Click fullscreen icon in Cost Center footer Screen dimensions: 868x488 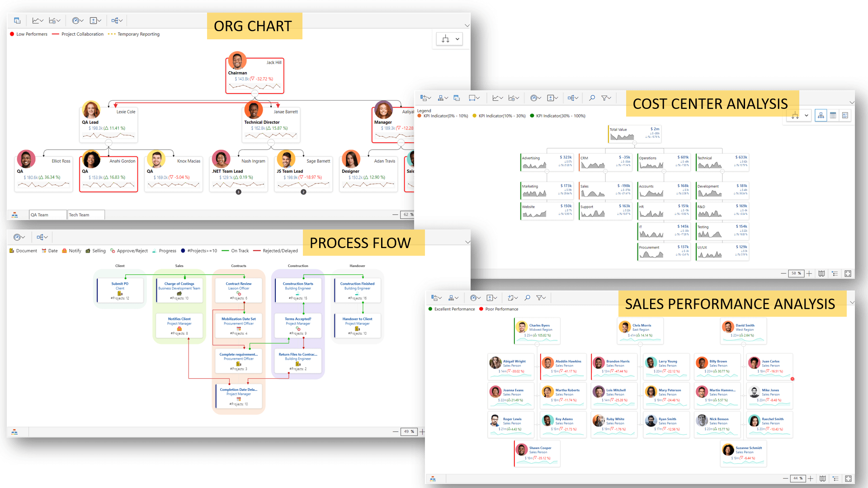click(x=848, y=273)
